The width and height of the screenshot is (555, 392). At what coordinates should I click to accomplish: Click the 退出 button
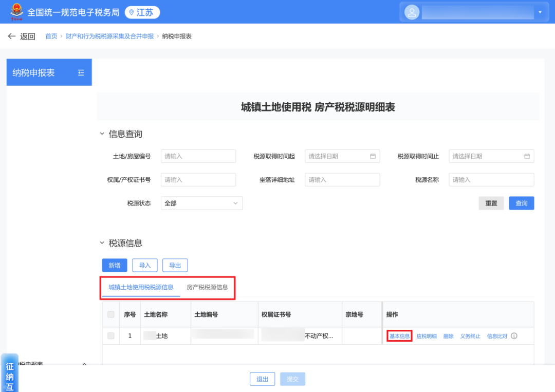point(262,379)
